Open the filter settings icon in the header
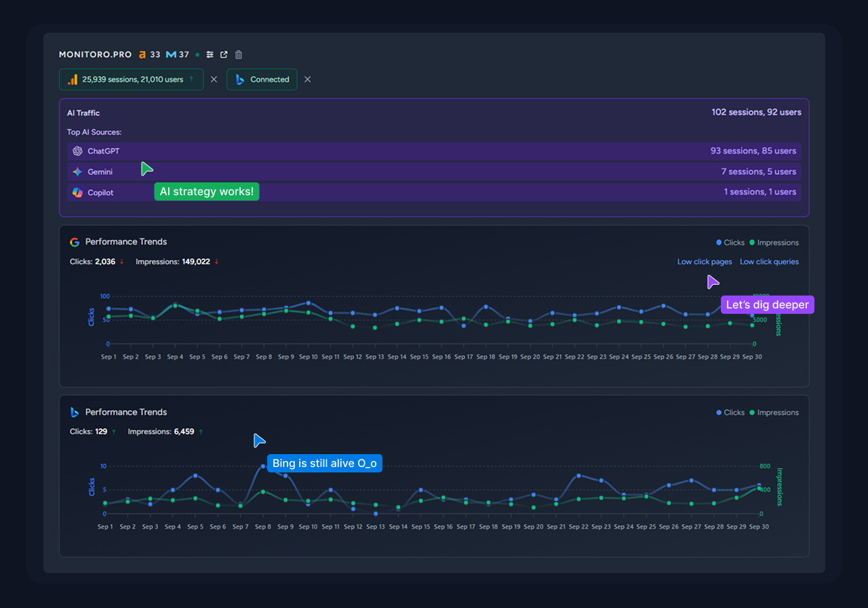This screenshot has height=608, width=868. (x=210, y=54)
